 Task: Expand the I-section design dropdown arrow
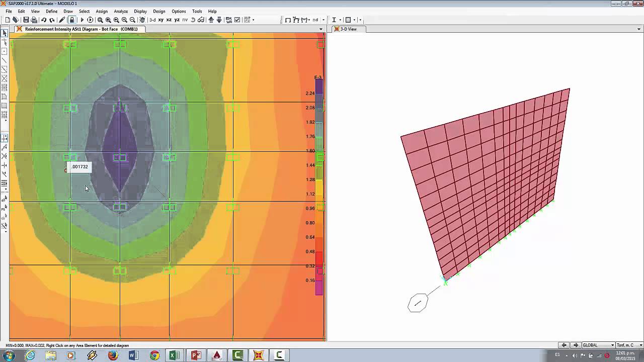coord(340,20)
